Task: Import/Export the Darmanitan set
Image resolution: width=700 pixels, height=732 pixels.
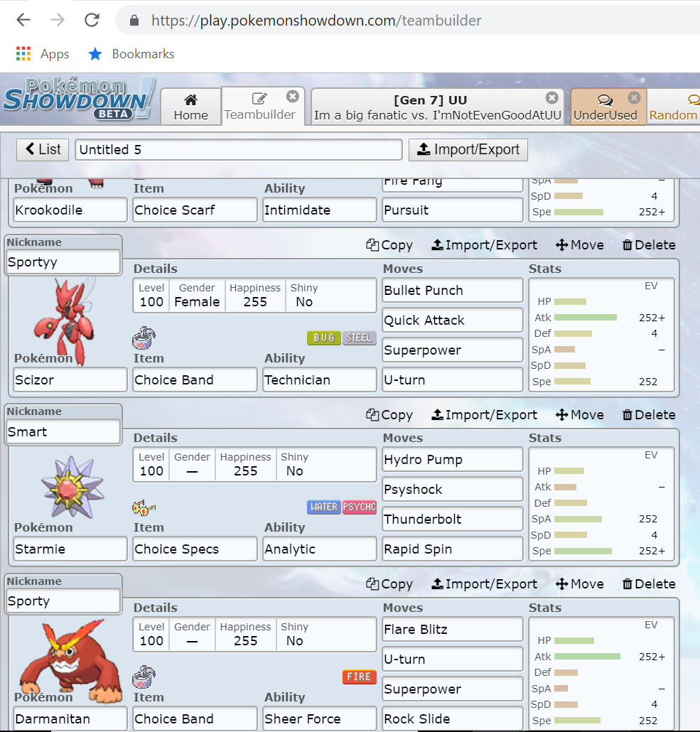Action: pyautogui.click(x=484, y=584)
